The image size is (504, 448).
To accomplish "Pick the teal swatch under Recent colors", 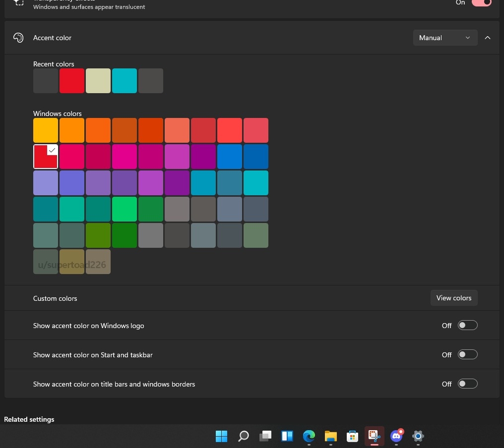I will pos(124,80).
